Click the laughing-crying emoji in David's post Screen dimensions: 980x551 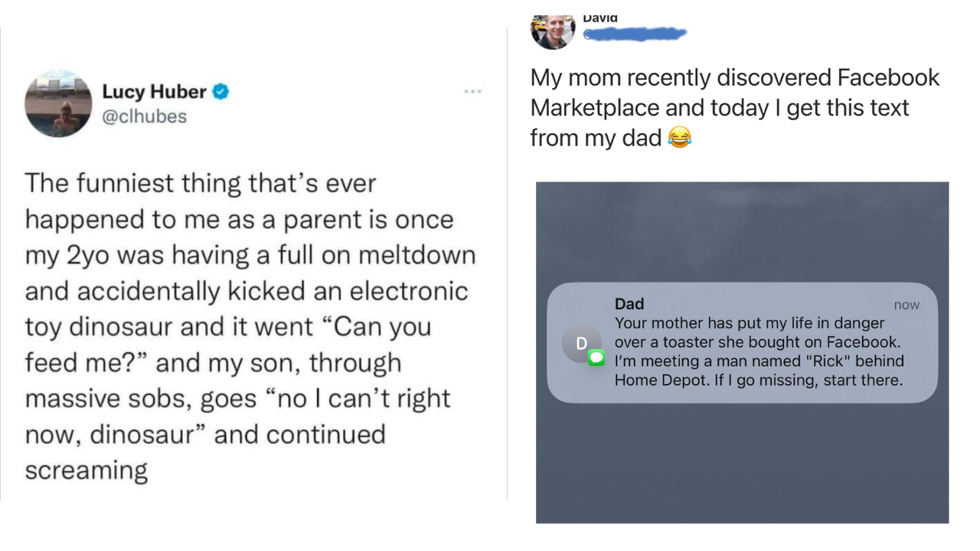[x=679, y=138]
